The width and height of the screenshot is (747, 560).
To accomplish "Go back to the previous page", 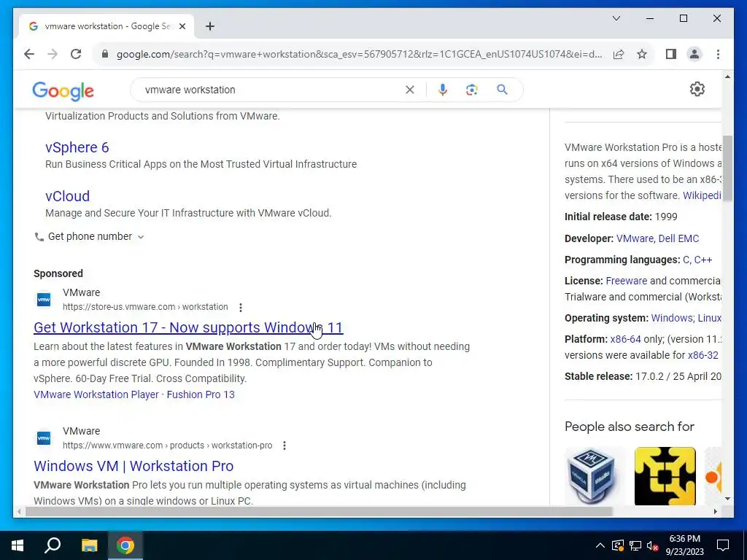I will pyautogui.click(x=29, y=54).
